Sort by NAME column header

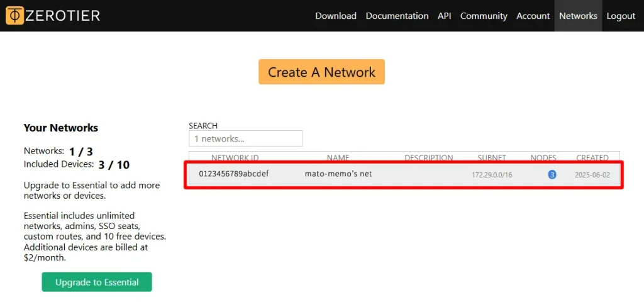338,158
